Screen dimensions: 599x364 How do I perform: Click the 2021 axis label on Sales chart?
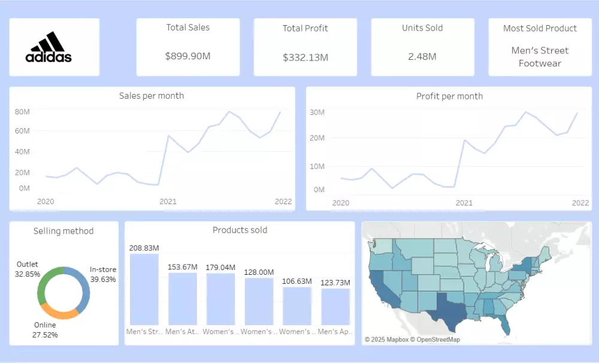click(168, 202)
